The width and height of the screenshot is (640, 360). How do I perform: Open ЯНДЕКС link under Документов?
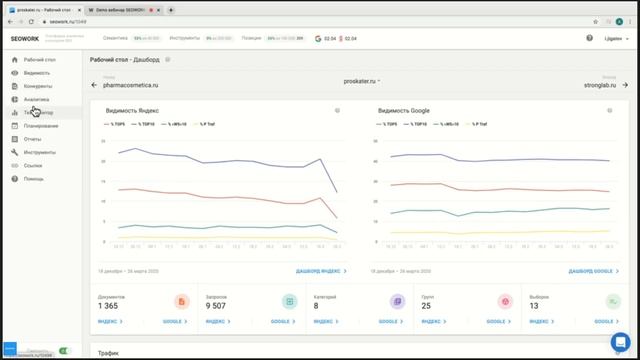(110, 322)
